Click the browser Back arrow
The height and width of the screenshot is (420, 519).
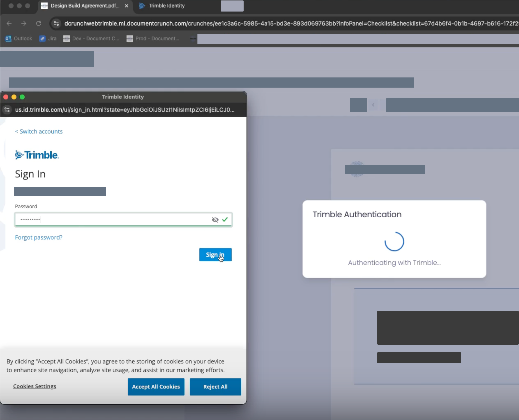tap(9, 24)
